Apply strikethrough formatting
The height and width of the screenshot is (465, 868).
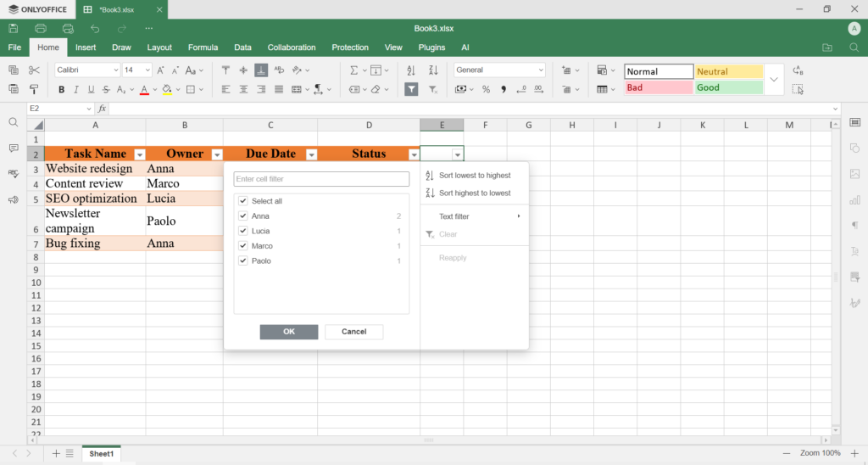click(106, 89)
